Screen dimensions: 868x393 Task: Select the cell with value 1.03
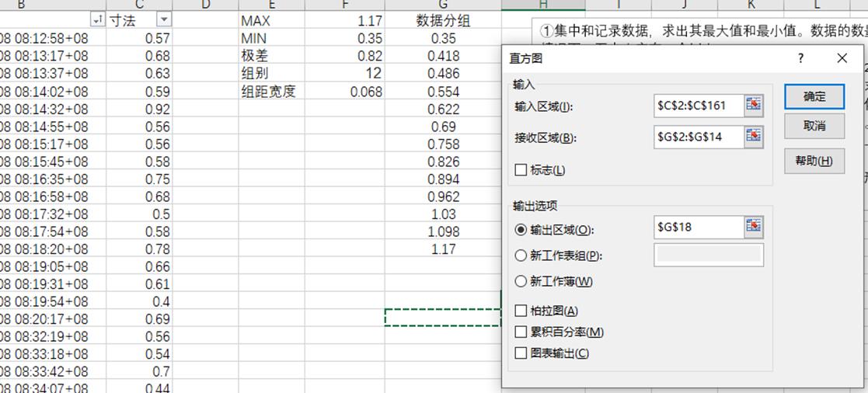coord(443,214)
